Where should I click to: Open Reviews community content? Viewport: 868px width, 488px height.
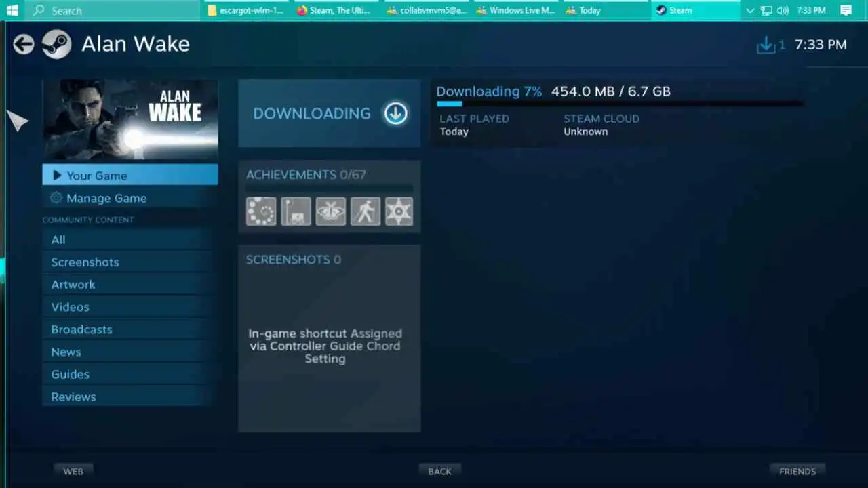click(x=128, y=396)
